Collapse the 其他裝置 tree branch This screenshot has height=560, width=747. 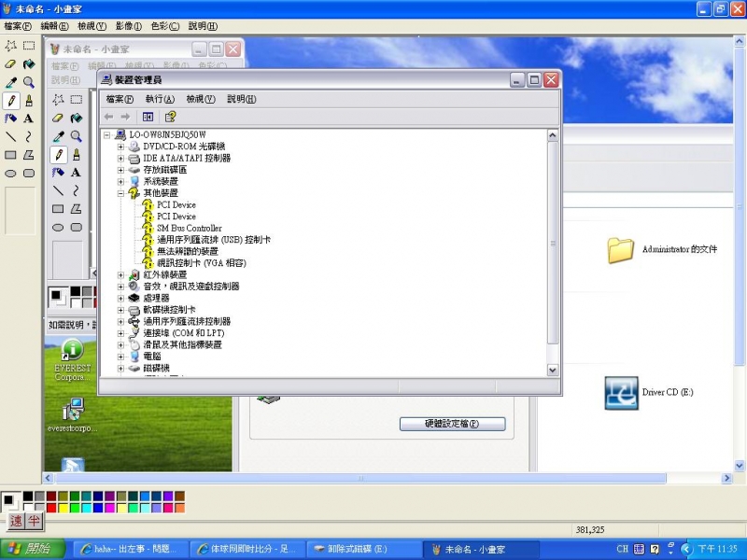pyautogui.click(x=120, y=191)
